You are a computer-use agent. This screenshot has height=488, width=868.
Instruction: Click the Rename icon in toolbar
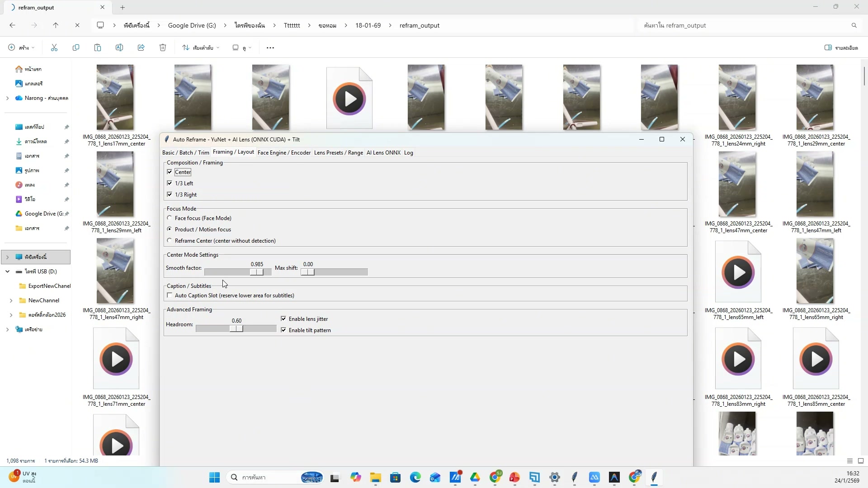click(x=119, y=47)
